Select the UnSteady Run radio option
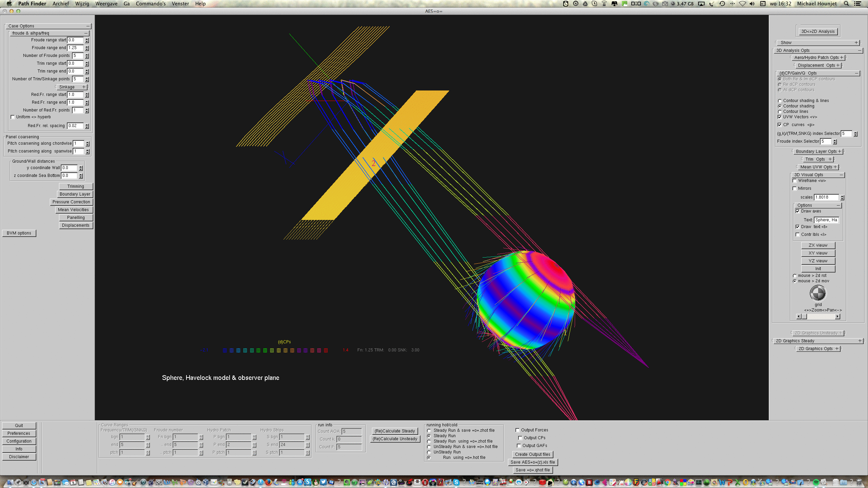Image resolution: width=868 pixels, height=488 pixels. (429, 452)
